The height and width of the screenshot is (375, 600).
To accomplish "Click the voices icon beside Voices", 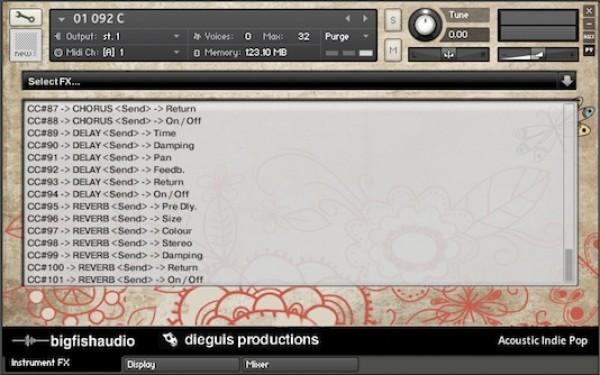I will [197, 36].
